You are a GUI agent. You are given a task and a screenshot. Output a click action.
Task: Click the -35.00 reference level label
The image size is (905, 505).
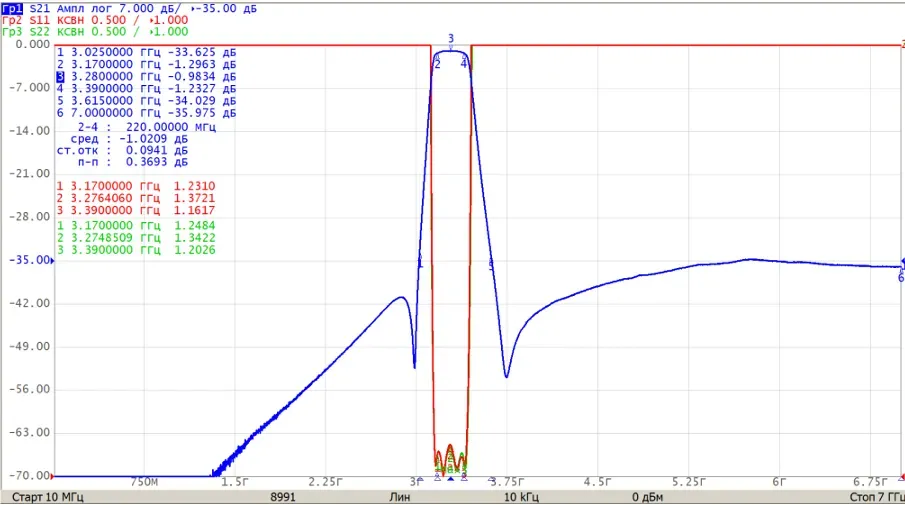coord(29,260)
